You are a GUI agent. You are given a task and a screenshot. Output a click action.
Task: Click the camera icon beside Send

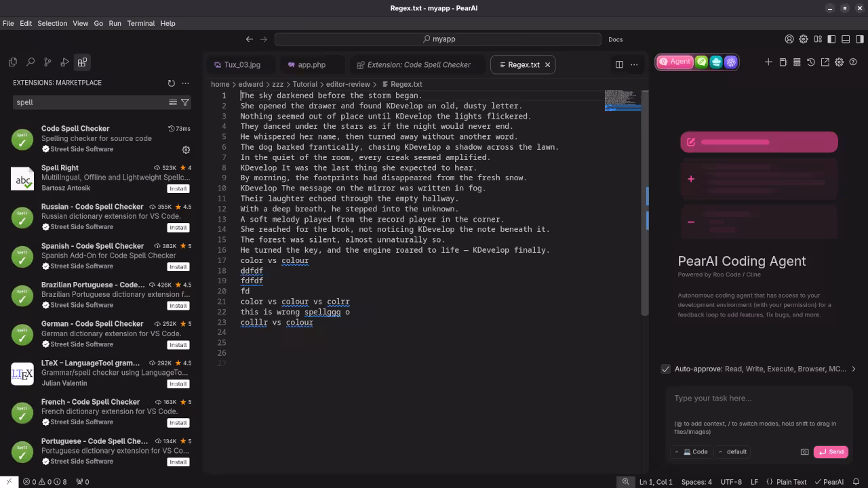804,452
